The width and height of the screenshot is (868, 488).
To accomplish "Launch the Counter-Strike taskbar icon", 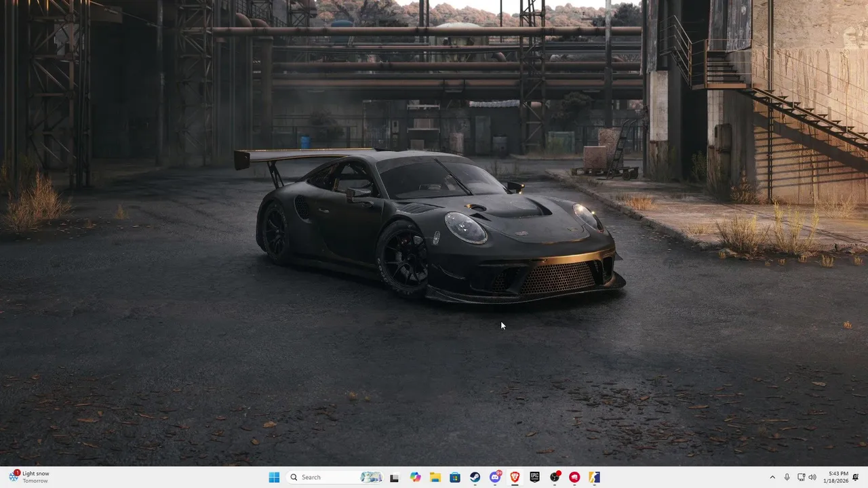I will [595, 477].
